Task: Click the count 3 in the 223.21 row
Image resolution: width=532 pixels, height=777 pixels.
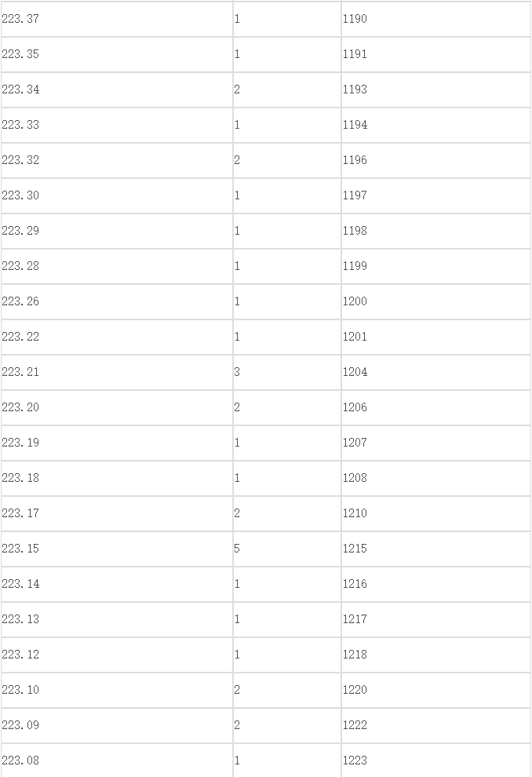Action: point(287,372)
